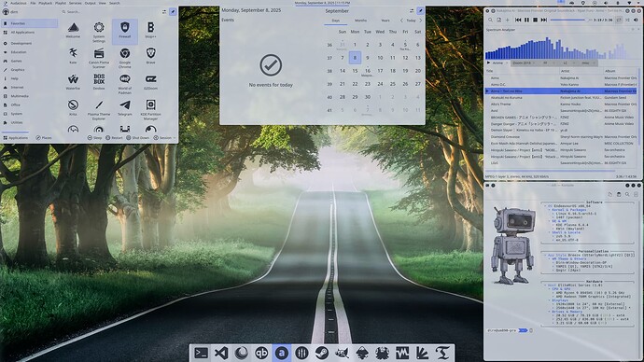Open the Firewall app icon
This screenshot has height=362, width=644.
(x=125, y=31)
